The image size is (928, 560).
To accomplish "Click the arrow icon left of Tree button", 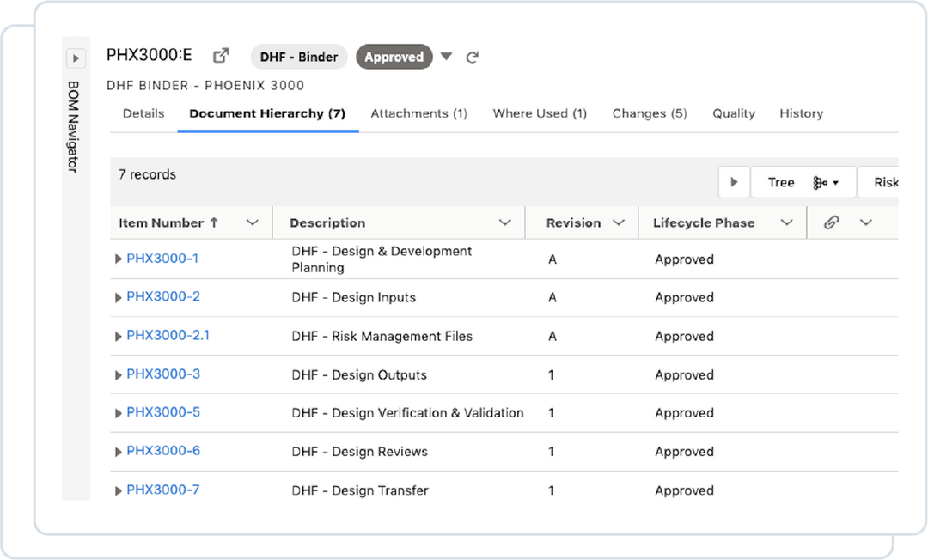I will pyautogui.click(x=733, y=182).
